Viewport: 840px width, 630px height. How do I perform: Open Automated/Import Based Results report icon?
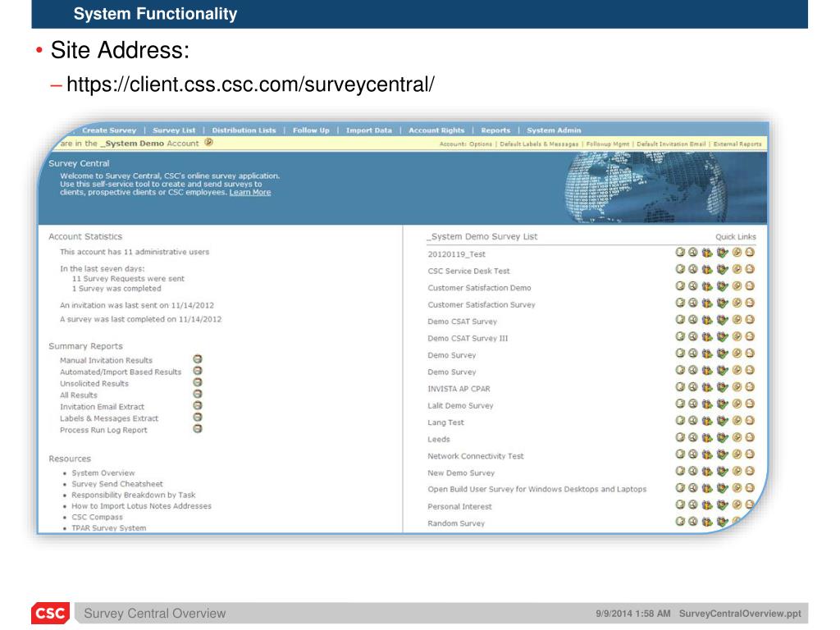click(x=197, y=371)
